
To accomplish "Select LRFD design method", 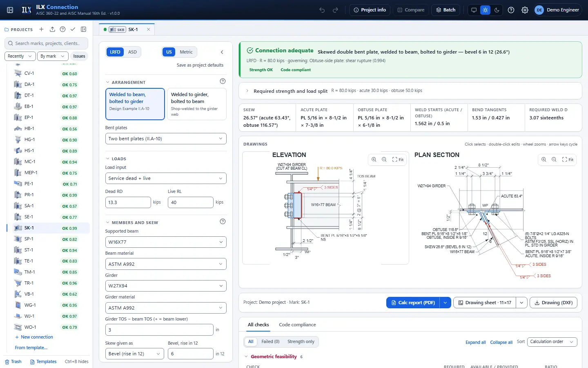I will 115,52.
